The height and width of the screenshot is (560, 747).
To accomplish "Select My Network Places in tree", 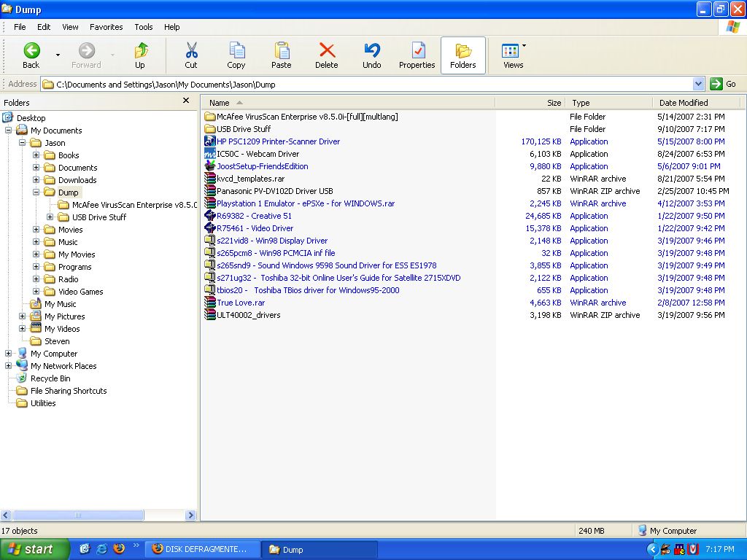I will (x=63, y=366).
